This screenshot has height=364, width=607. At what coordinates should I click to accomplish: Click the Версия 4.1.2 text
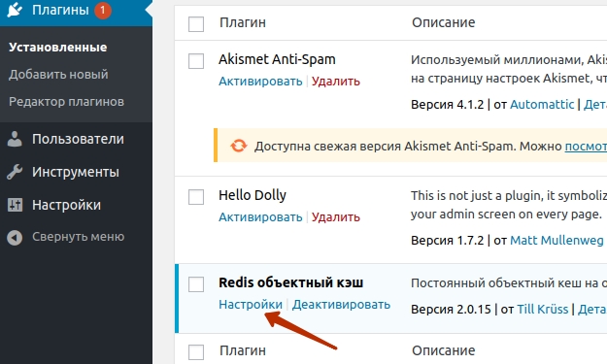coord(447,105)
